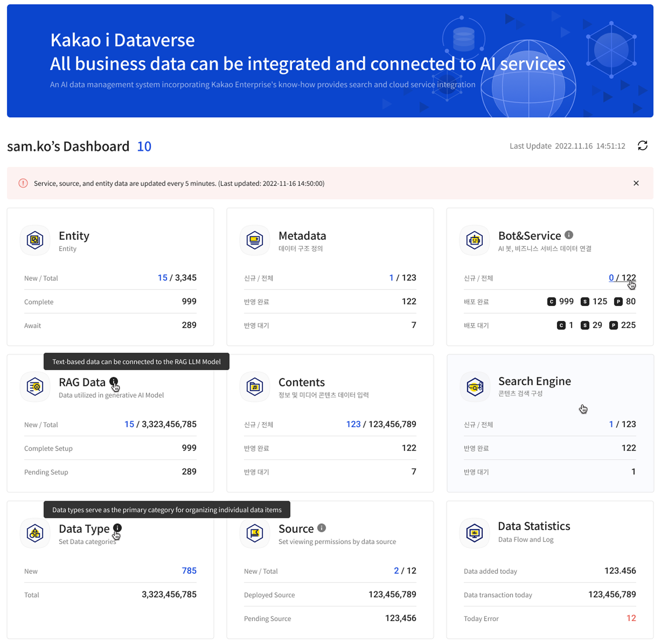659x644 pixels.
Task: Click the Metadata card icon
Action: tap(255, 240)
